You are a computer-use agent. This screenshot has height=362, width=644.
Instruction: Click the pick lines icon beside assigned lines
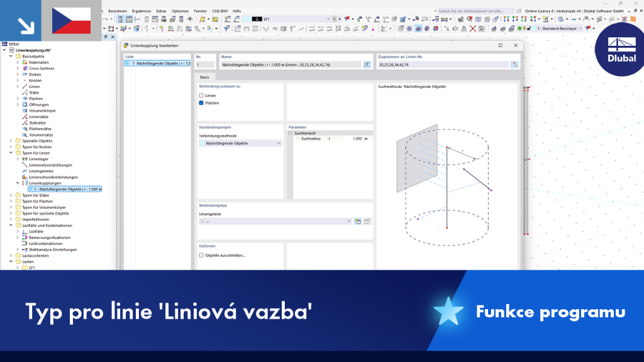514,65
